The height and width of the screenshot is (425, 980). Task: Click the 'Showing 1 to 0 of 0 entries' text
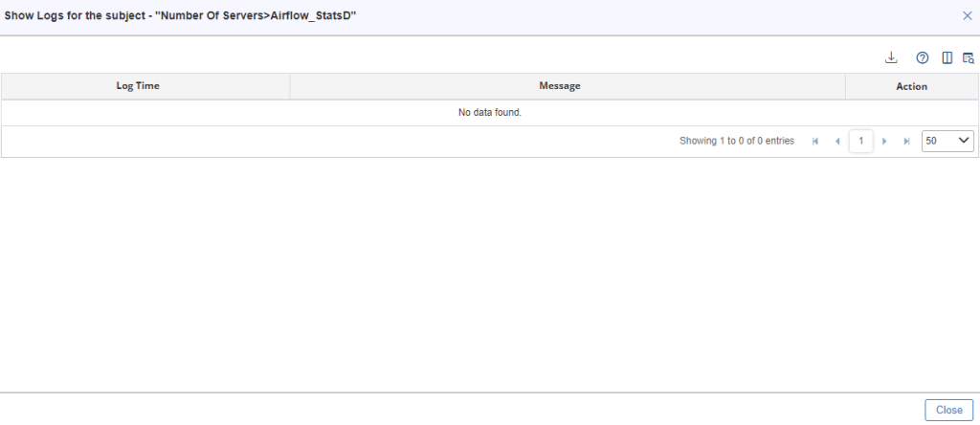[737, 142]
